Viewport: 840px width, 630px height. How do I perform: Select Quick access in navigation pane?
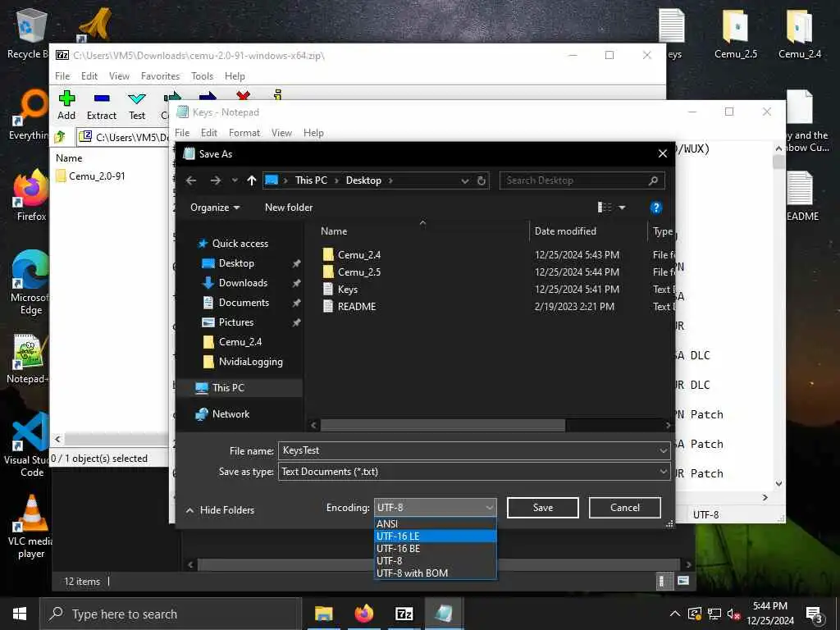click(x=240, y=244)
